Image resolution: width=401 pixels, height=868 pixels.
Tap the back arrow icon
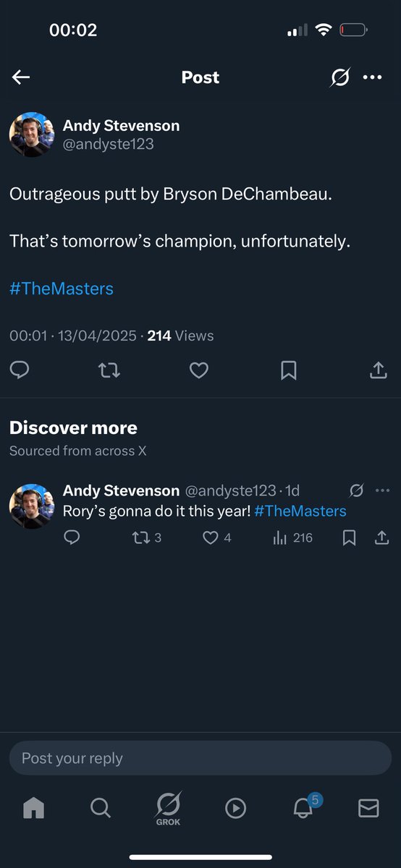coord(21,77)
